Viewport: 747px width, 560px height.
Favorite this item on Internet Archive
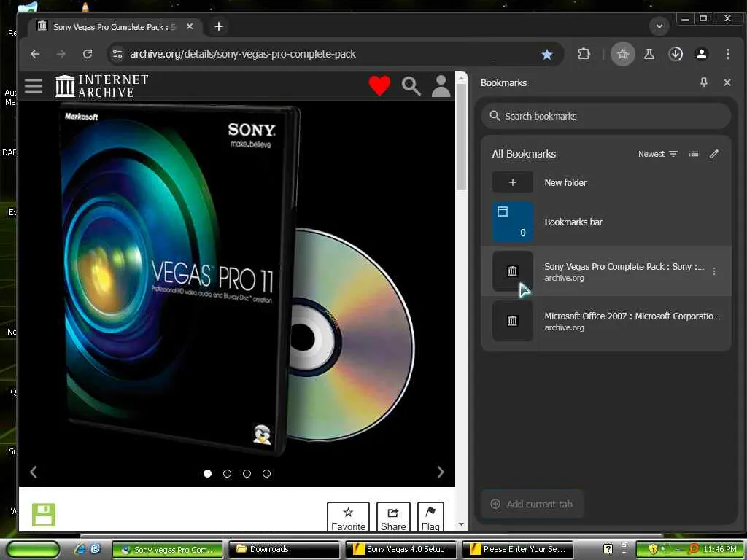click(348, 517)
